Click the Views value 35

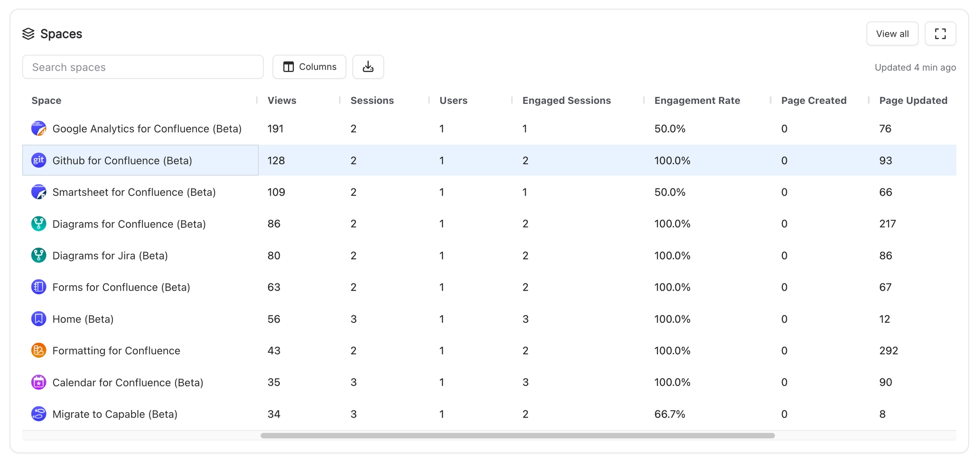(274, 382)
